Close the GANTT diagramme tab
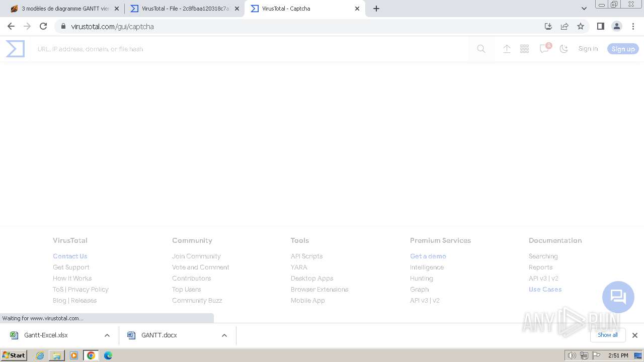 (117, 9)
